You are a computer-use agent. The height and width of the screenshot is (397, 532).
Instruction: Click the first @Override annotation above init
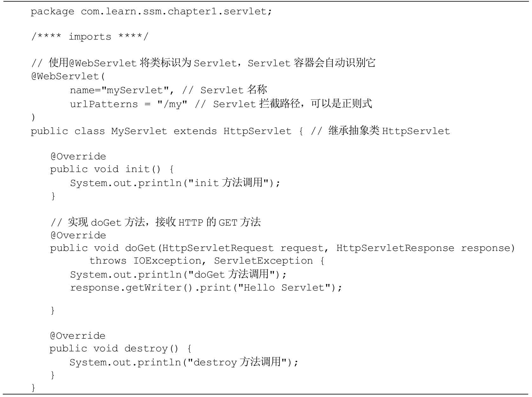coord(78,157)
